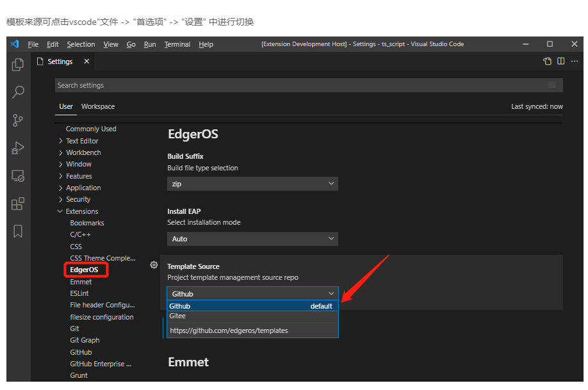Select Emmet in the settings tree
Viewport: 588px width, 390px height.
point(81,282)
